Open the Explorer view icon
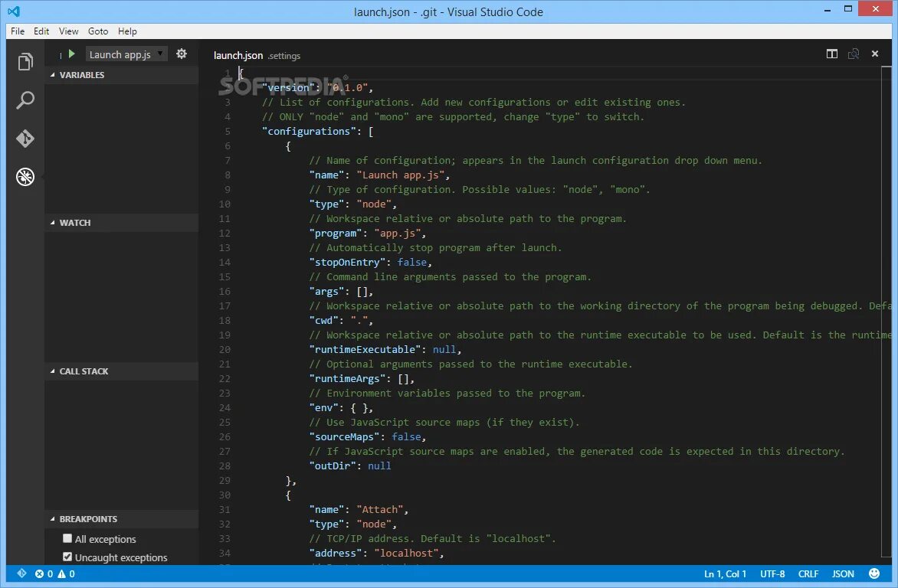The width and height of the screenshot is (898, 588). tap(25, 62)
